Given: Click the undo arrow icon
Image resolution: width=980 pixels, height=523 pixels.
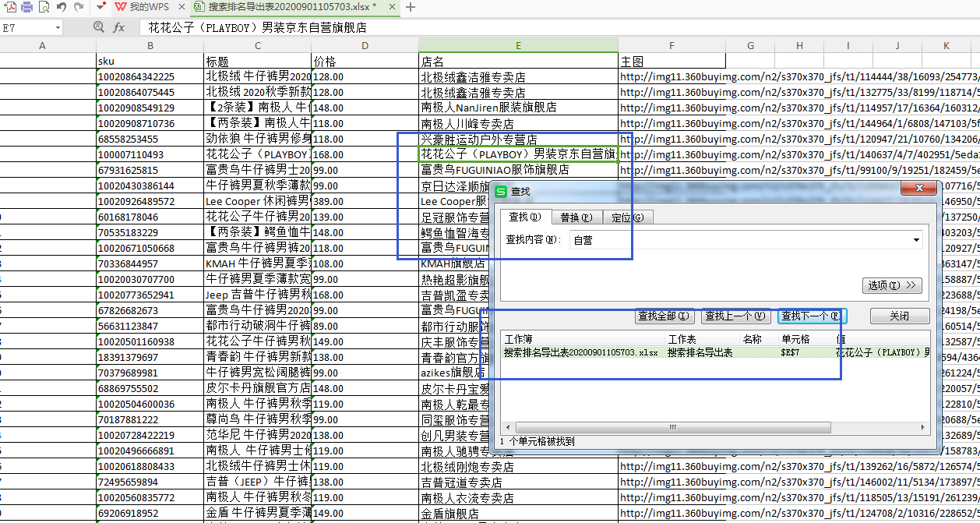Looking at the screenshot, I should pos(61,7).
